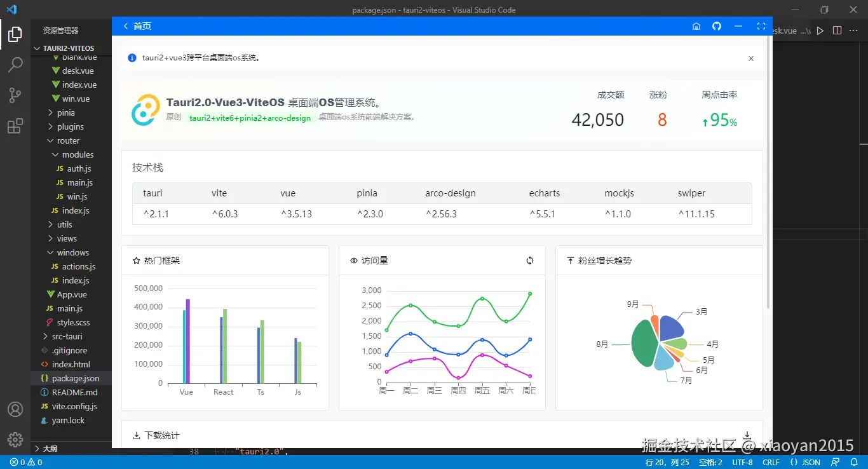Open README.md in the explorer
Image resolution: width=868 pixels, height=469 pixels.
tap(75, 393)
